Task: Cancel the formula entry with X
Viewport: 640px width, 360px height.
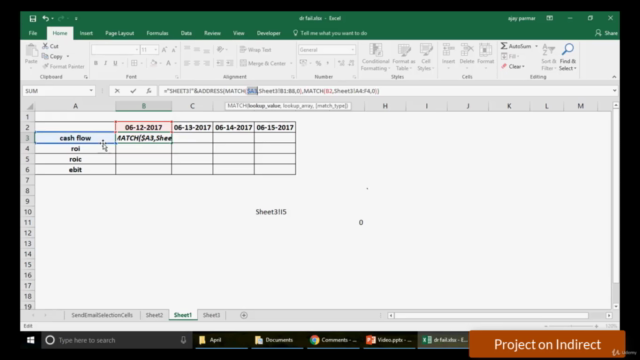Action: (x=117, y=91)
